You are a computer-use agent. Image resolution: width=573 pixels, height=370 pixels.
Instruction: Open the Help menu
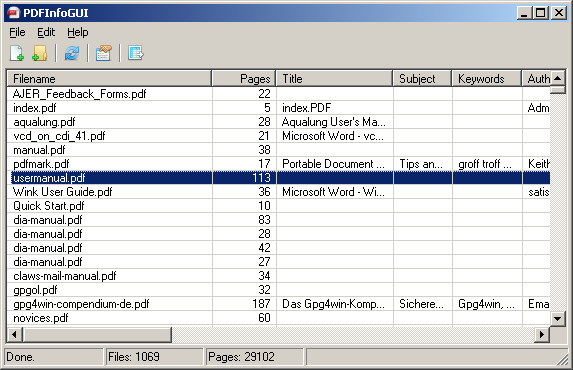(x=77, y=32)
